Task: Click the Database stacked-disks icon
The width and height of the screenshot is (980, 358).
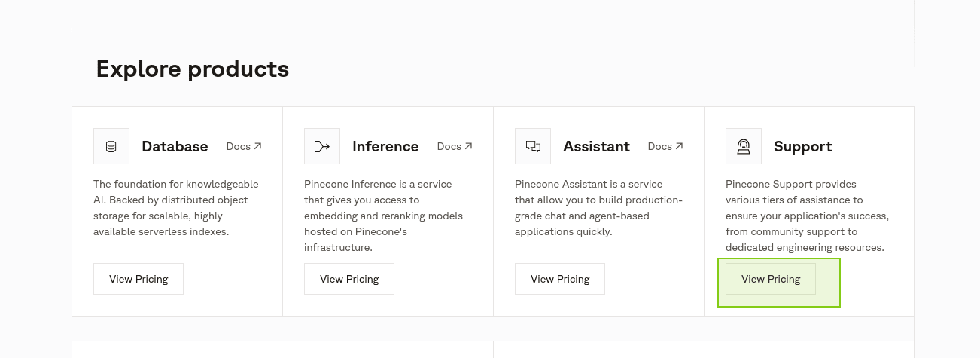Action: (x=111, y=146)
